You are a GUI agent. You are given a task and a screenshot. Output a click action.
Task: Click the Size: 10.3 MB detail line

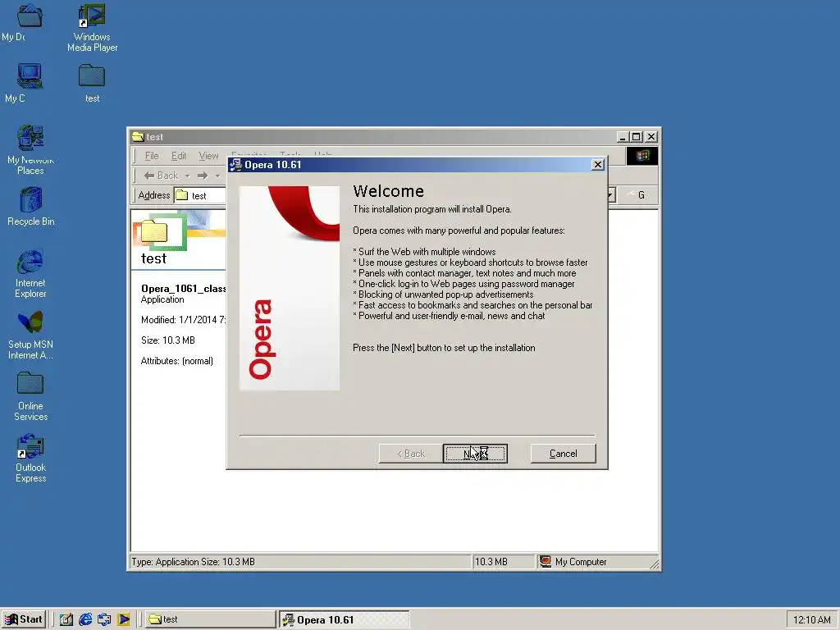(167, 340)
